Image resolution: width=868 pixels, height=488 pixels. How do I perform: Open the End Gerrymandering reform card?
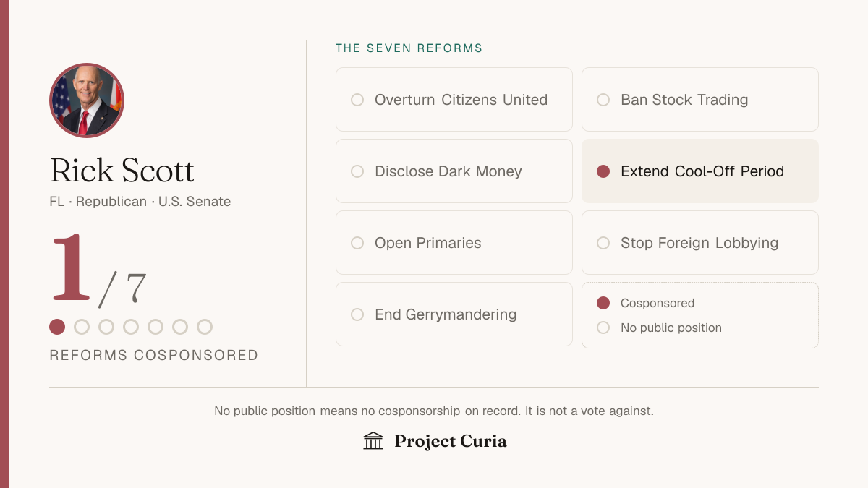click(454, 314)
